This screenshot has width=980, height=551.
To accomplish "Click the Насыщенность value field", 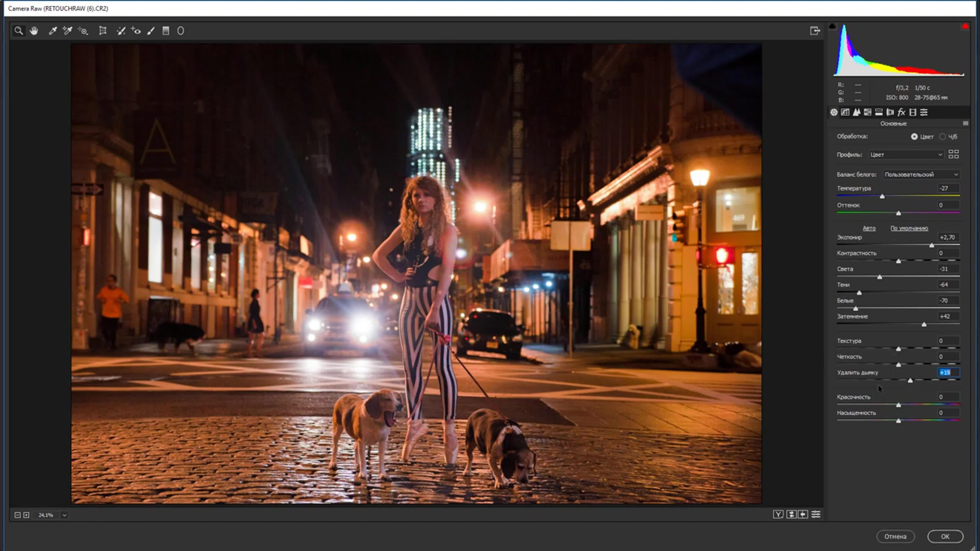I will [x=948, y=413].
